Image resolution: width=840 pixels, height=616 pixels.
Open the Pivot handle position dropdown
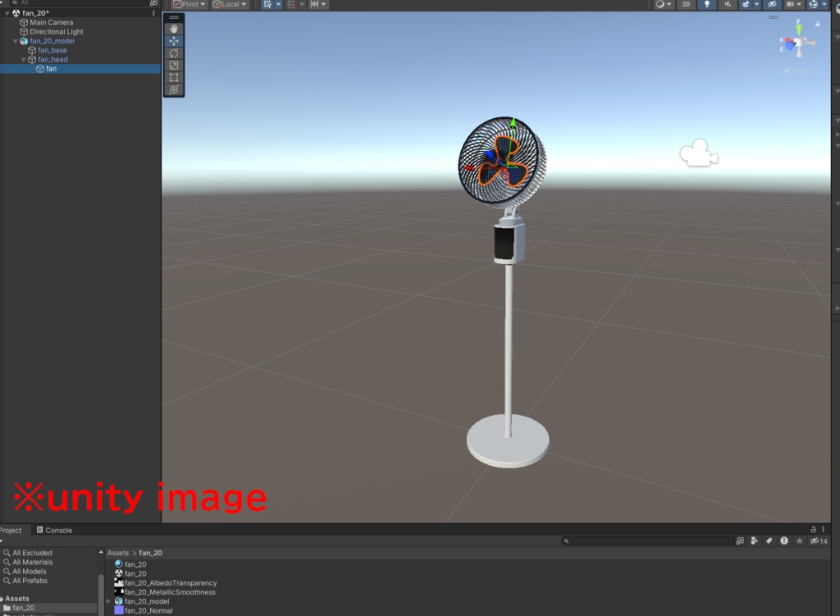click(189, 4)
